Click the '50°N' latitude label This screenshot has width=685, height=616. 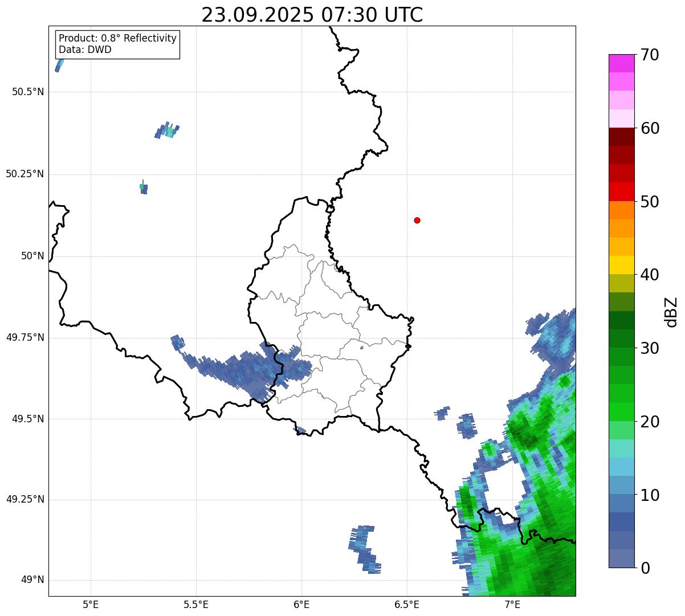[32, 256]
